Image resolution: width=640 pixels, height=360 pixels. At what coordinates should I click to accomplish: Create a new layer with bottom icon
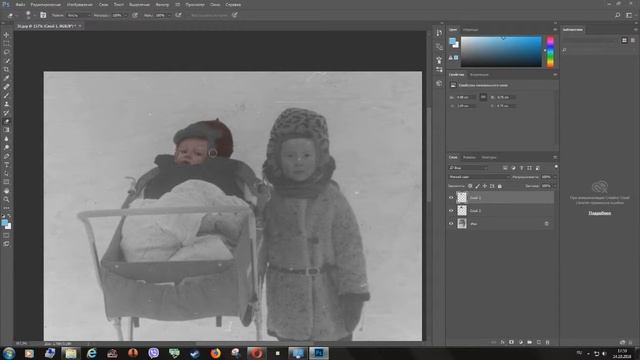[538, 342]
